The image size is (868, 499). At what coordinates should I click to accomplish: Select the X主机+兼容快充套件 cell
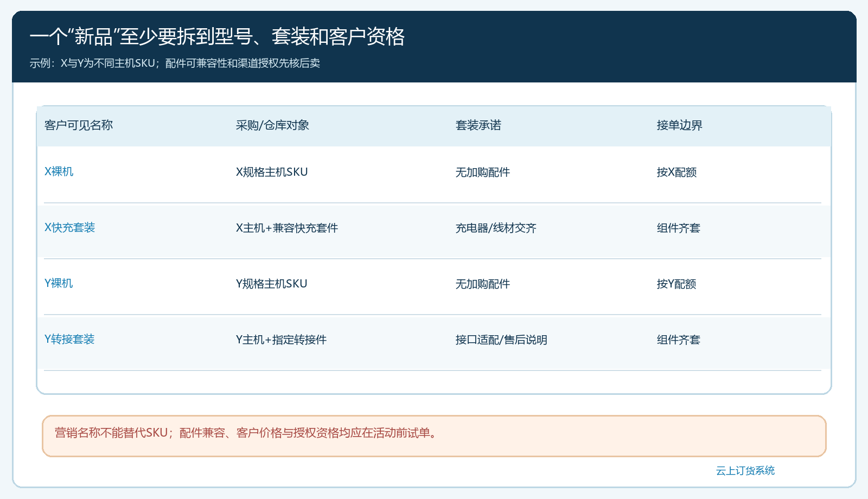click(287, 228)
